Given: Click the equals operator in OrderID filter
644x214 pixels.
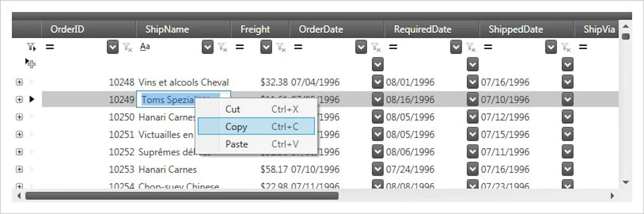Looking at the screenshot, I should click(50, 47).
